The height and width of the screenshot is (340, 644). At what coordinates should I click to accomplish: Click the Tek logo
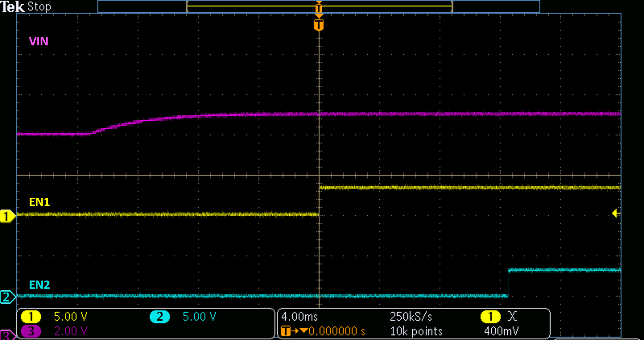tap(13, 6)
